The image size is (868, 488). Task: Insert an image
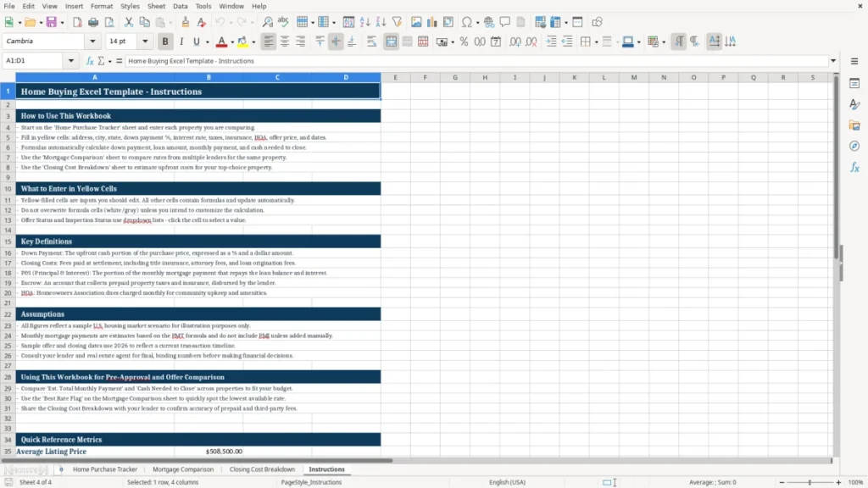click(x=416, y=22)
